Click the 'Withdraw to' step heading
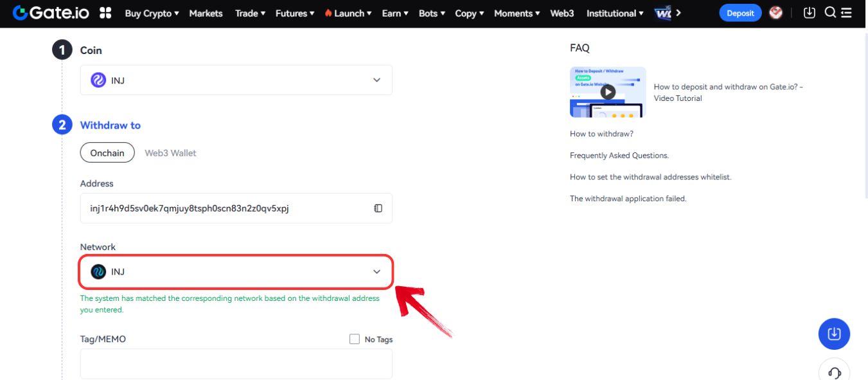The image size is (868, 380). [110, 125]
